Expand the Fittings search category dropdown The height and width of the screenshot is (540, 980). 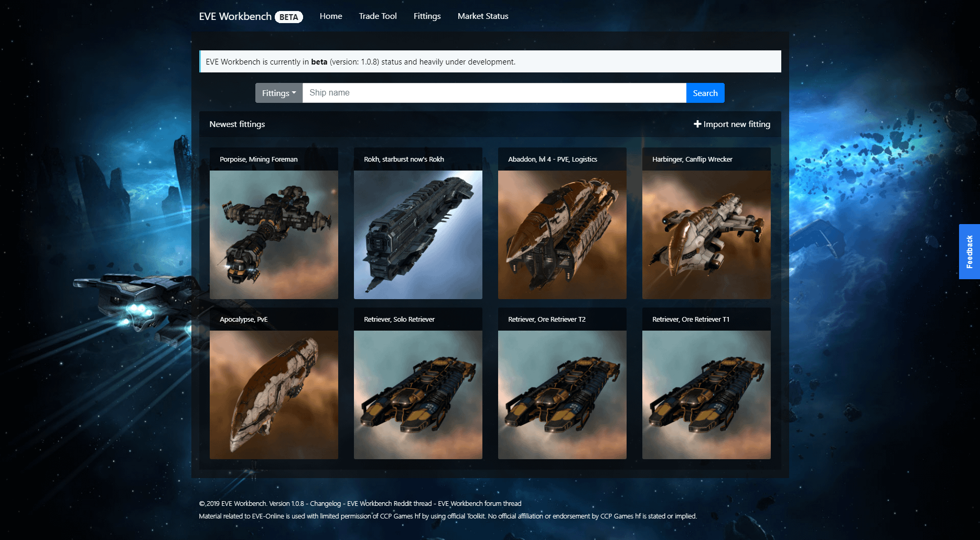pyautogui.click(x=279, y=93)
